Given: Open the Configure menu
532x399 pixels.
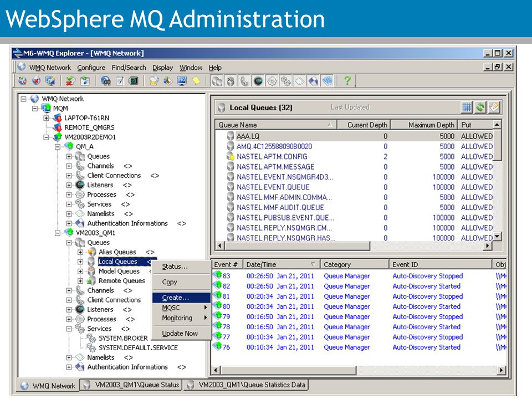Looking at the screenshot, I should click(91, 68).
